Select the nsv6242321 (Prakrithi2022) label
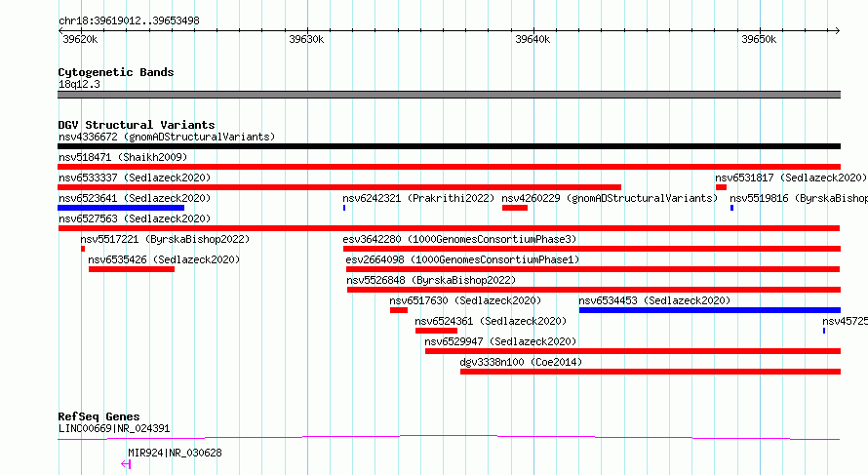The width and height of the screenshot is (868, 475). [x=418, y=198]
